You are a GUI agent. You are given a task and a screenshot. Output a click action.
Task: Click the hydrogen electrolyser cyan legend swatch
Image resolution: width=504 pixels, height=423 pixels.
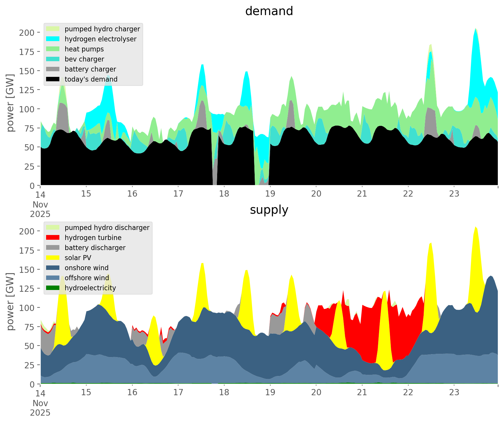(x=53, y=39)
